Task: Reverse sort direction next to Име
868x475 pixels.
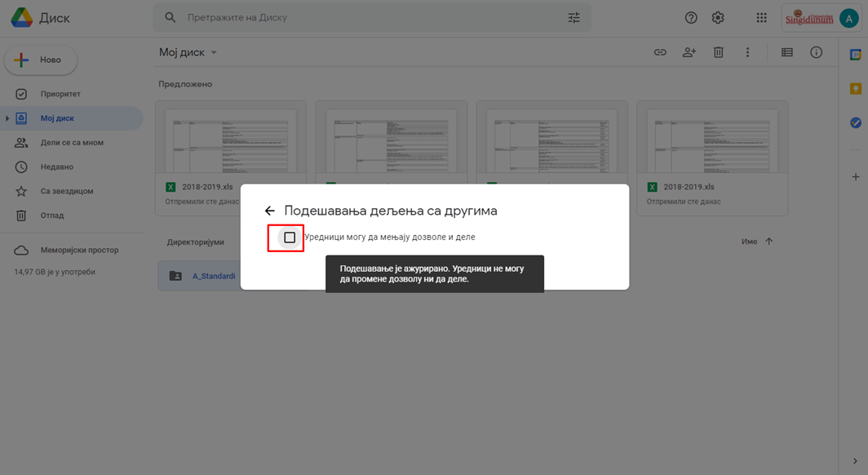Action: [x=768, y=242]
